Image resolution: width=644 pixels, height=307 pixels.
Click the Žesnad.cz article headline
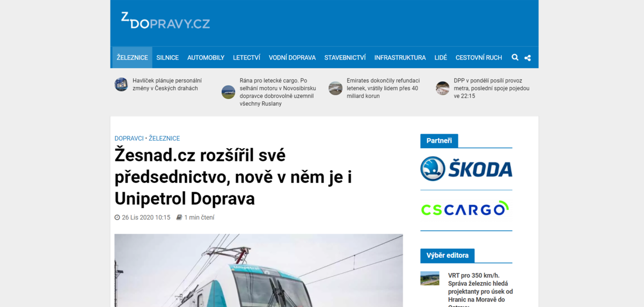pos(233,177)
